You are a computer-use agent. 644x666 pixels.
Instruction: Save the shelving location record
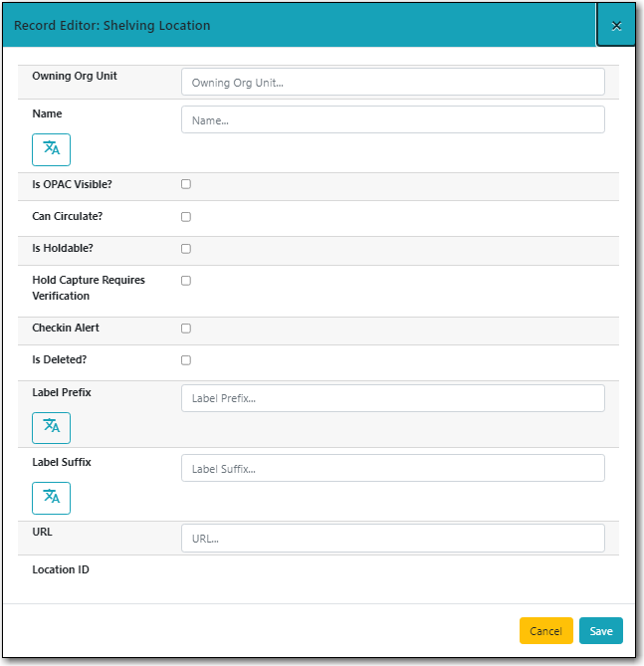(600, 631)
